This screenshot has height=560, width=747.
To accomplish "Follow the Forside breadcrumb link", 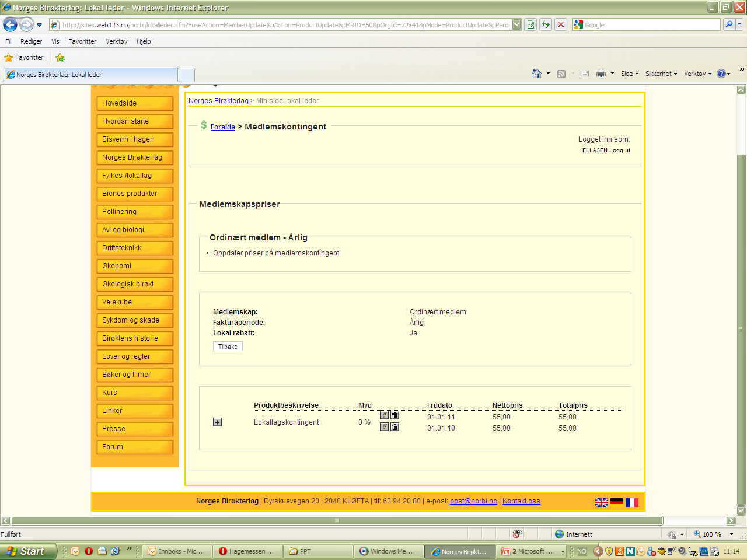I will [x=223, y=127].
